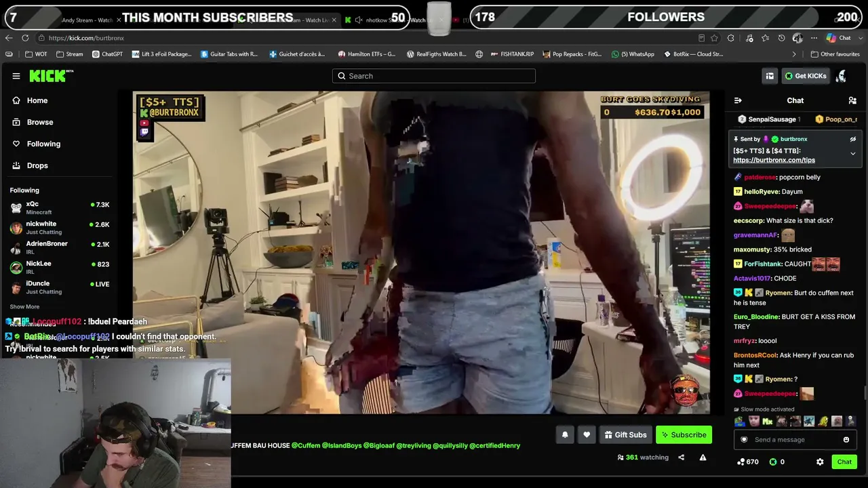This screenshot has width=868, height=488.
Task: Expand Following list with Show More
Action: [24, 307]
